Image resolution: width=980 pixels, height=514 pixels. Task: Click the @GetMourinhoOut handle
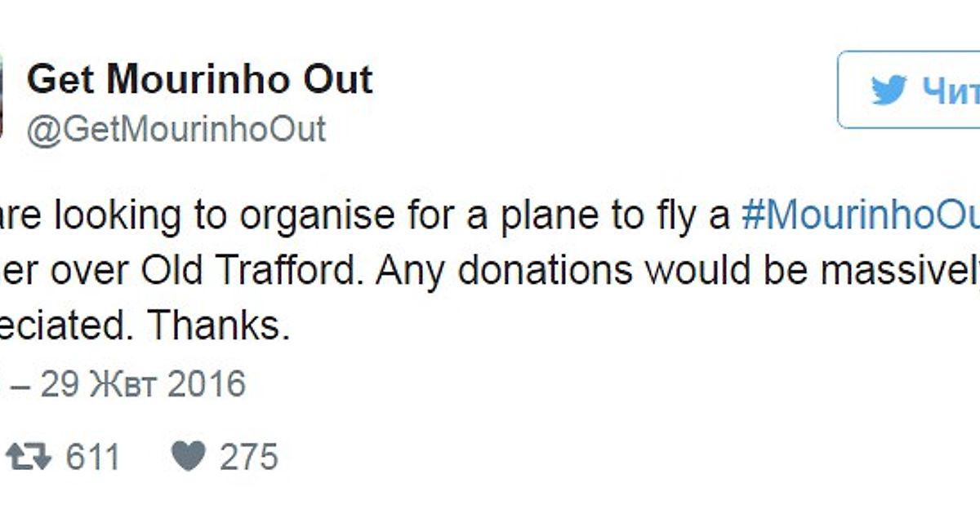tap(176, 130)
